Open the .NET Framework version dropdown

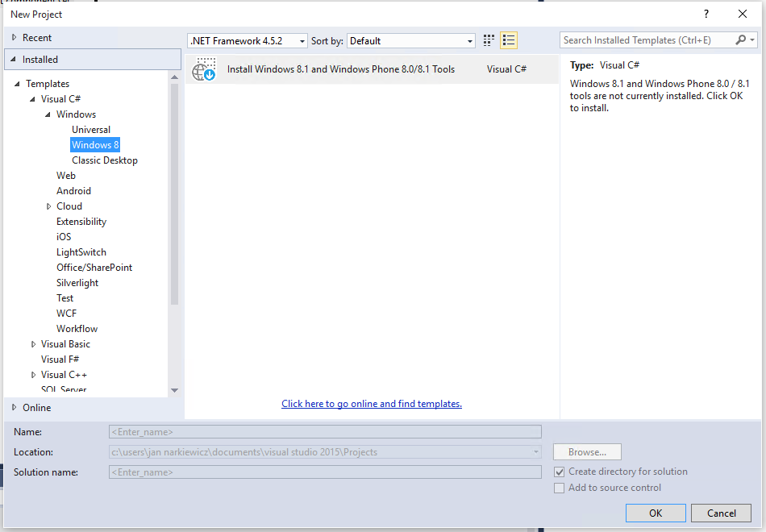(248, 41)
